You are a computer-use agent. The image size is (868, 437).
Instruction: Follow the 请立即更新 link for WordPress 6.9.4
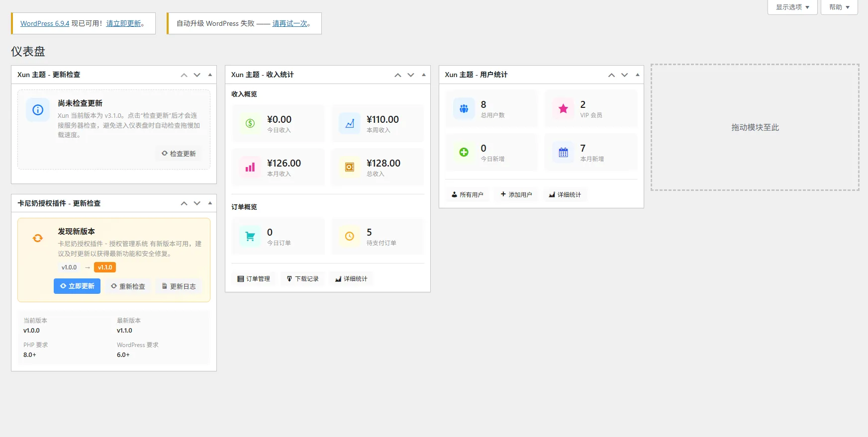click(x=123, y=23)
